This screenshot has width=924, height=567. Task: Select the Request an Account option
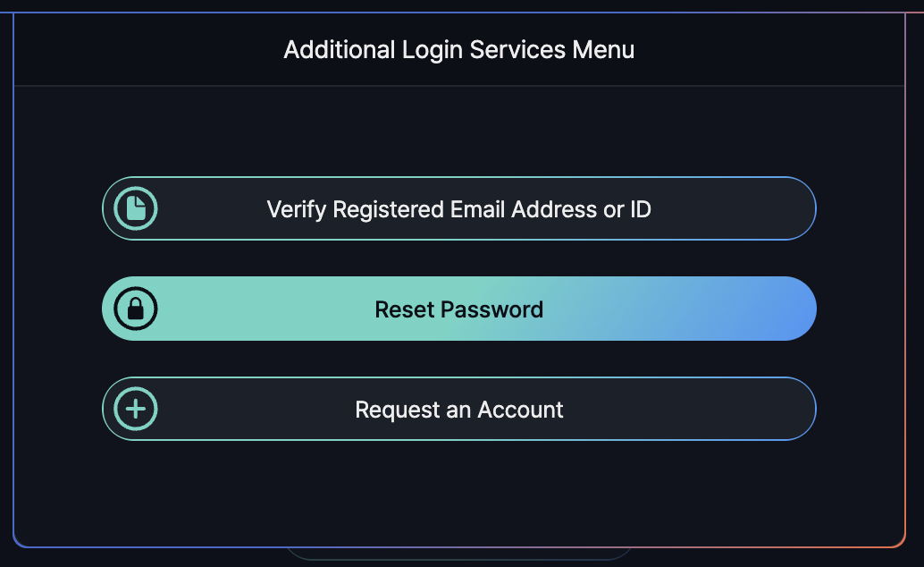[x=459, y=410]
